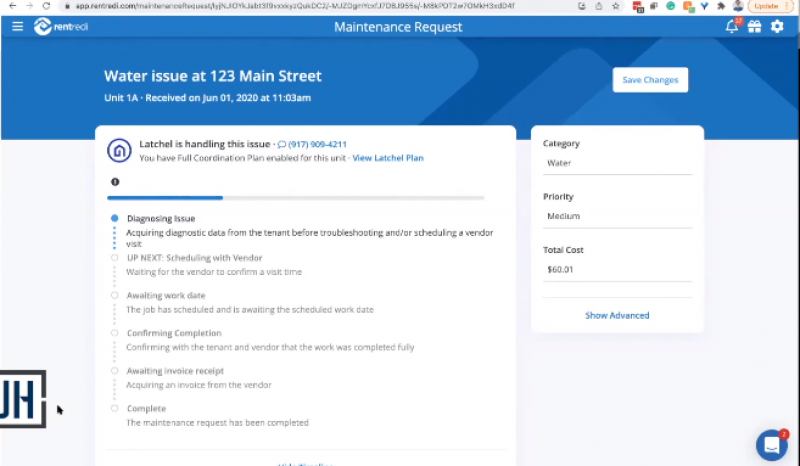
Task: Click the RentRedi logo
Action: click(61, 27)
